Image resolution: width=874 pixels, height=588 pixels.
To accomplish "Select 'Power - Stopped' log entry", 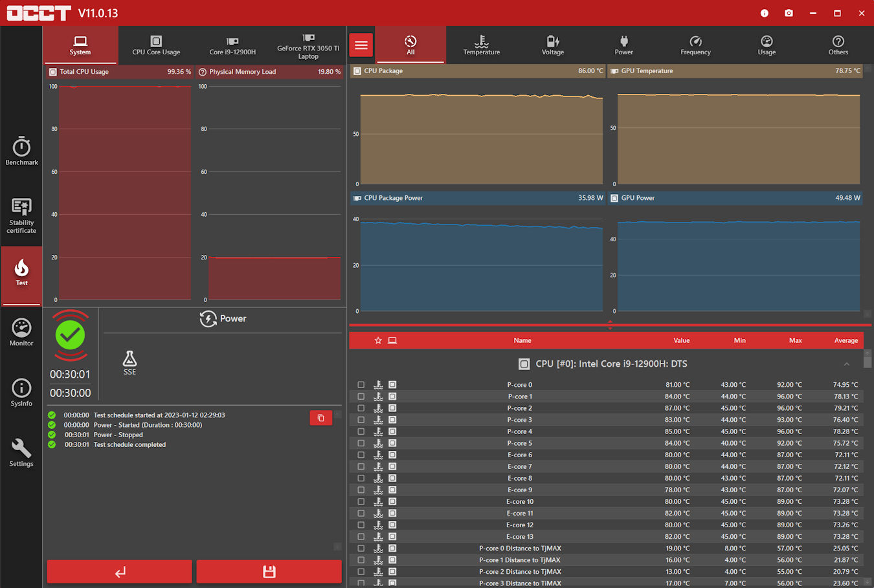I will point(118,435).
